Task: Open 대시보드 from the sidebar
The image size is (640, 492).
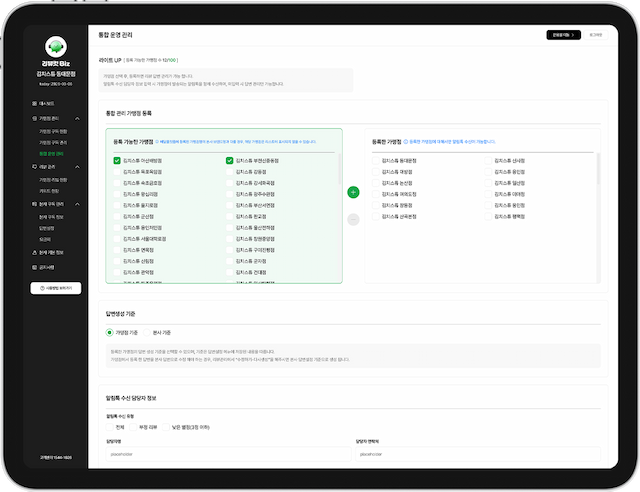Action: (x=48, y=103)
